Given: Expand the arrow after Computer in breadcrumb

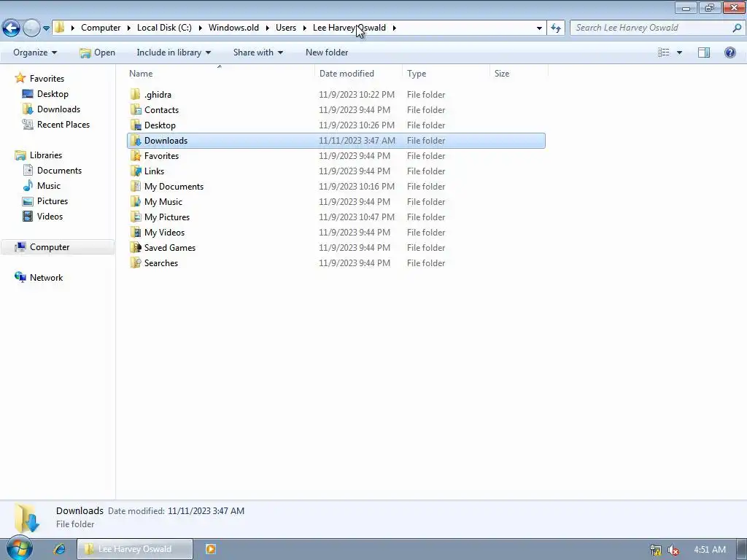Looking at the screenshot, I should click(128, 28).
